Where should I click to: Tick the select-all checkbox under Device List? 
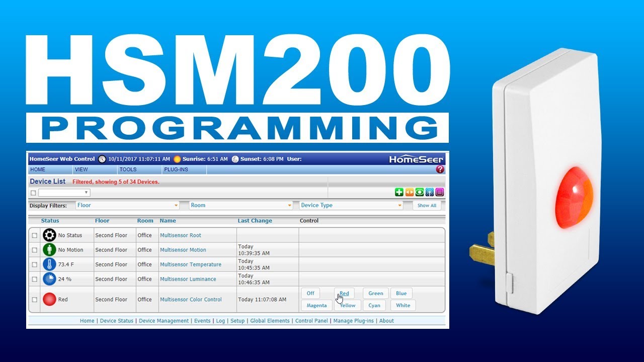point(33,193)
